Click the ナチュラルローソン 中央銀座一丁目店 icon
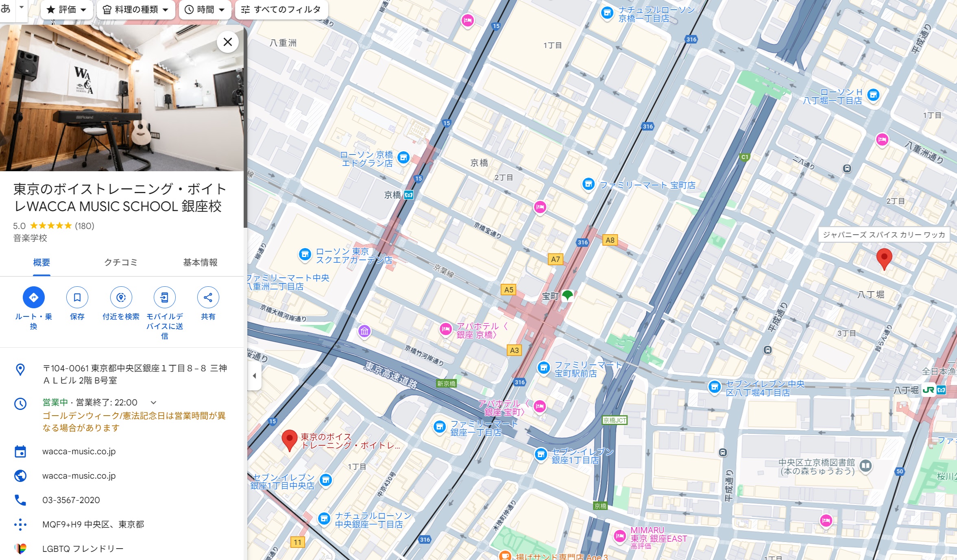Image resolution: width=957 pixels, height=560 pixels. pos(324,519)
